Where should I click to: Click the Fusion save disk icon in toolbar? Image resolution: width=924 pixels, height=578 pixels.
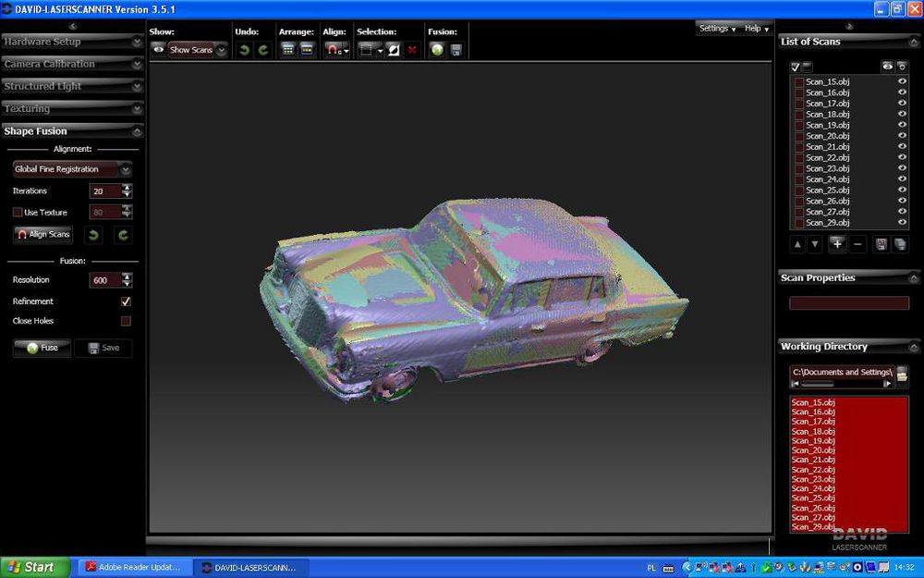click(x=456, y=50)
